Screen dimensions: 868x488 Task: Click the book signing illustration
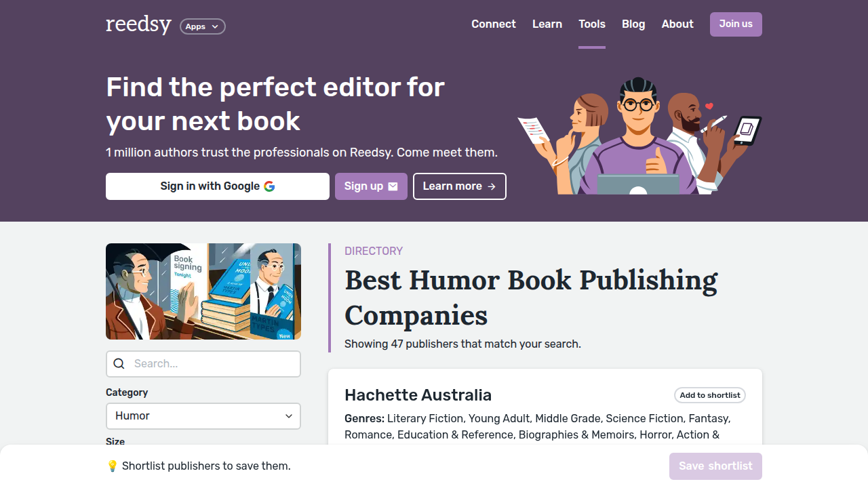pos(203,291)
